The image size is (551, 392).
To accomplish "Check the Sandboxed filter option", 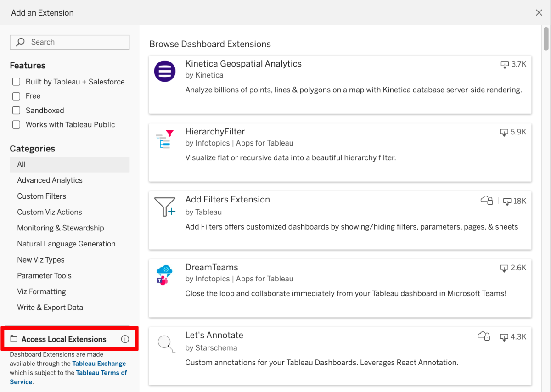I will coord(16,110).
